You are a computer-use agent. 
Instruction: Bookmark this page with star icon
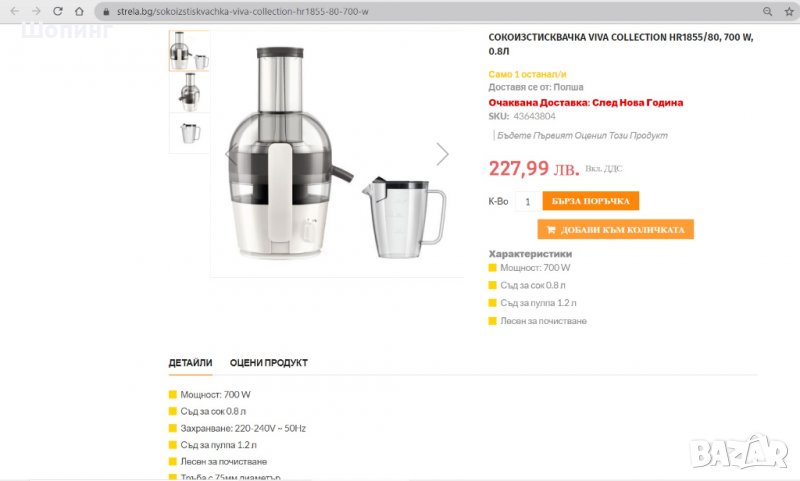789,11
